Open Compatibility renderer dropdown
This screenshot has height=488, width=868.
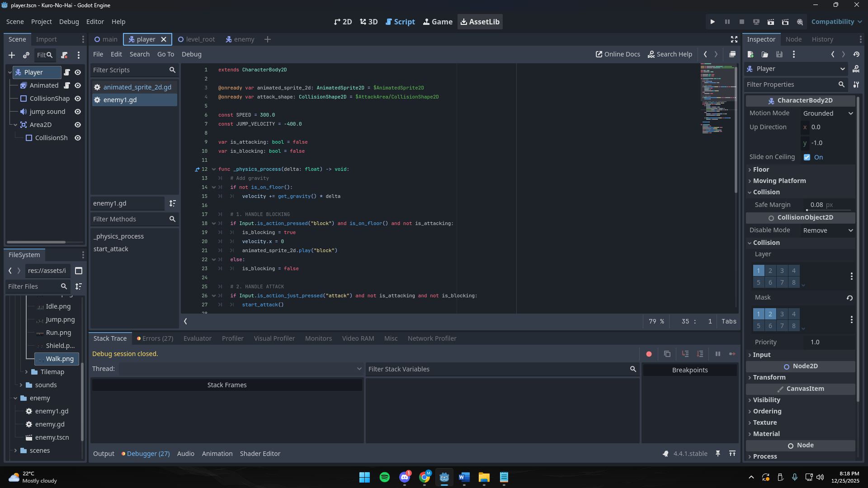[x=836, y=22]
